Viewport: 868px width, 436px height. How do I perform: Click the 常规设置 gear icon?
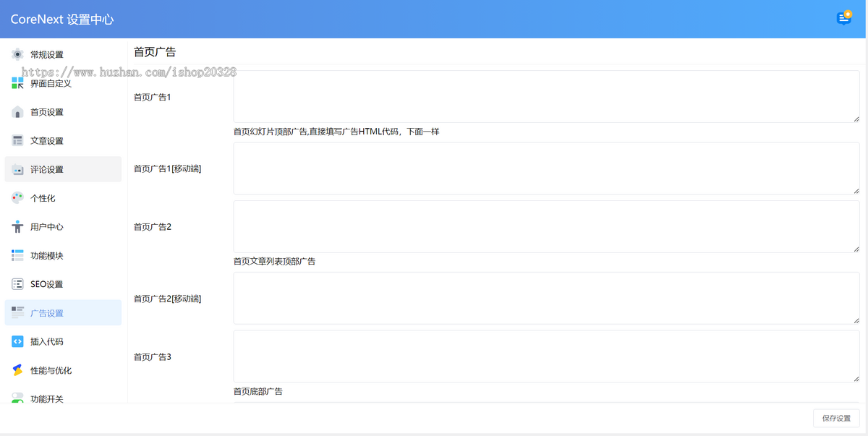[18, 54]
